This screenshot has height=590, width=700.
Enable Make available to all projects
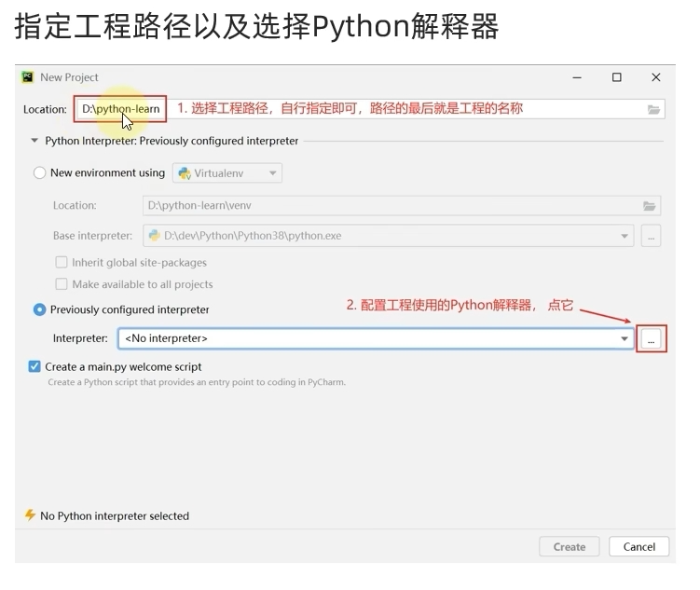tap(62, 284)
